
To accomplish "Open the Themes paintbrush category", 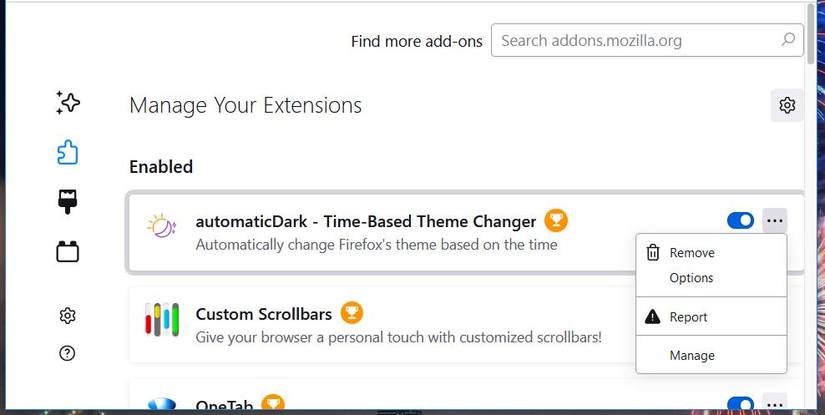I will (x=68, y=201).
